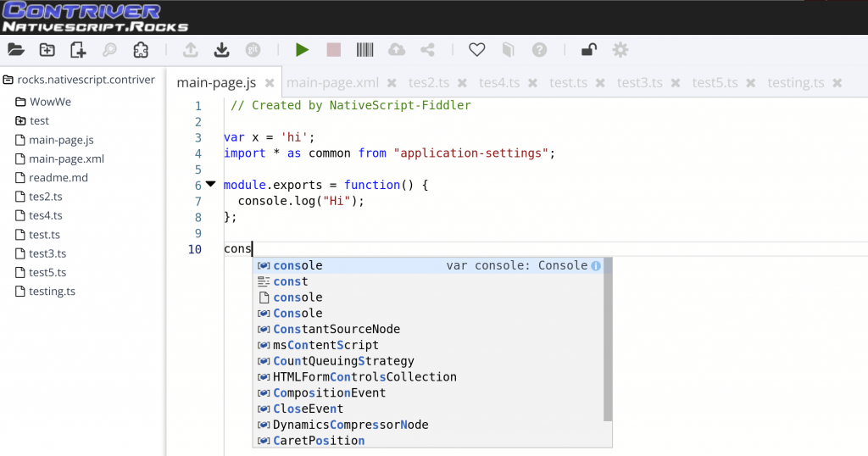Click the add new file toolbar icon
This screenshot has width=868, height=456.
[78, 50]
